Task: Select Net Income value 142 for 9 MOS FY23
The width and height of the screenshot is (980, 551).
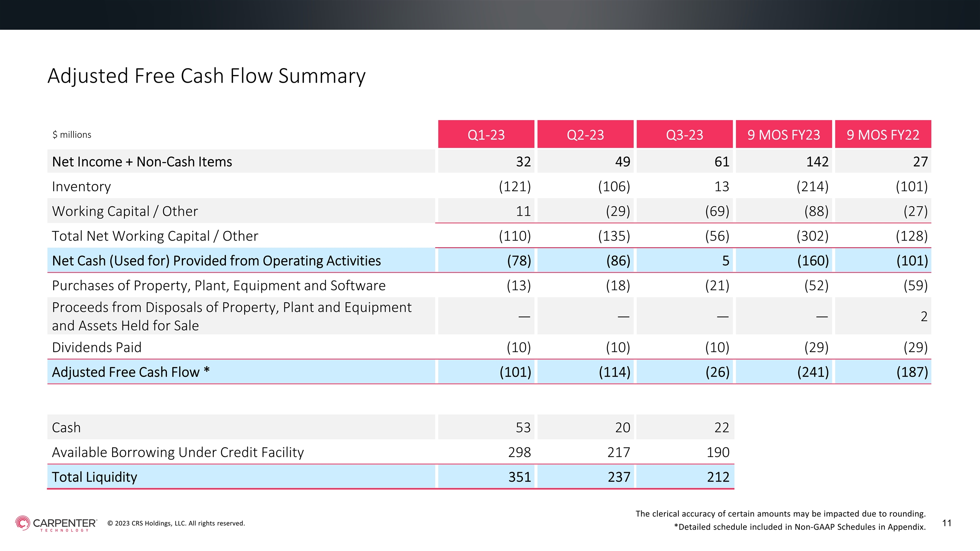Action: [x=817, y=162]
